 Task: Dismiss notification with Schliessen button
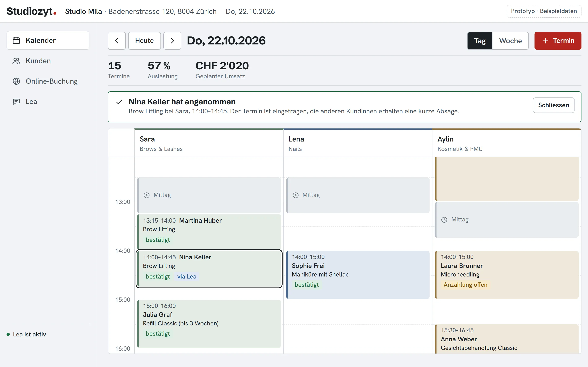(553, 105)
